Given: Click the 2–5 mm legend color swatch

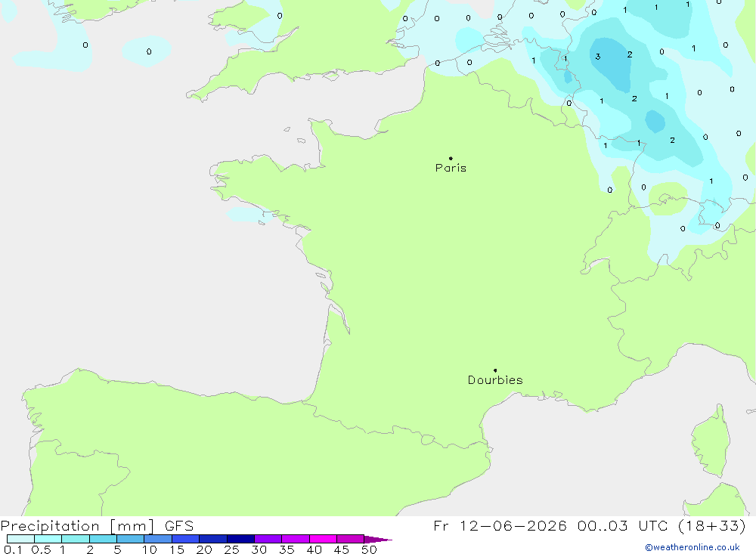Looking at the screenshot, I should (103, 539).
